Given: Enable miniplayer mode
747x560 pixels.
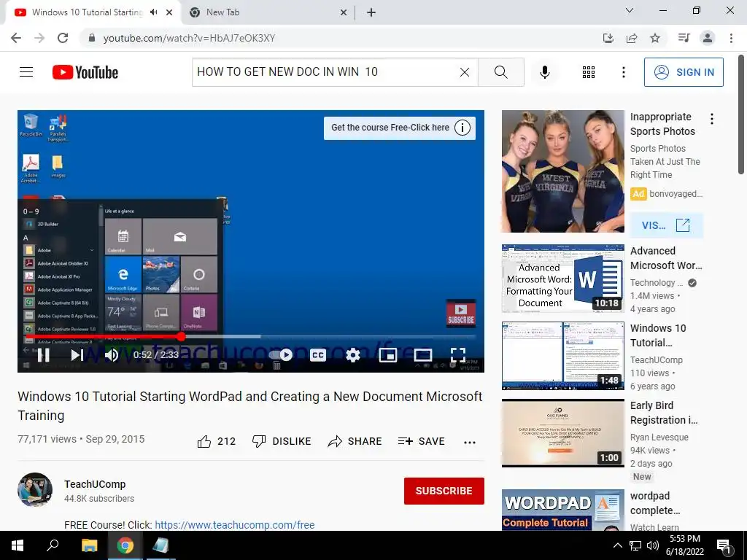Looking at the screenshot, I should [388, 355].
